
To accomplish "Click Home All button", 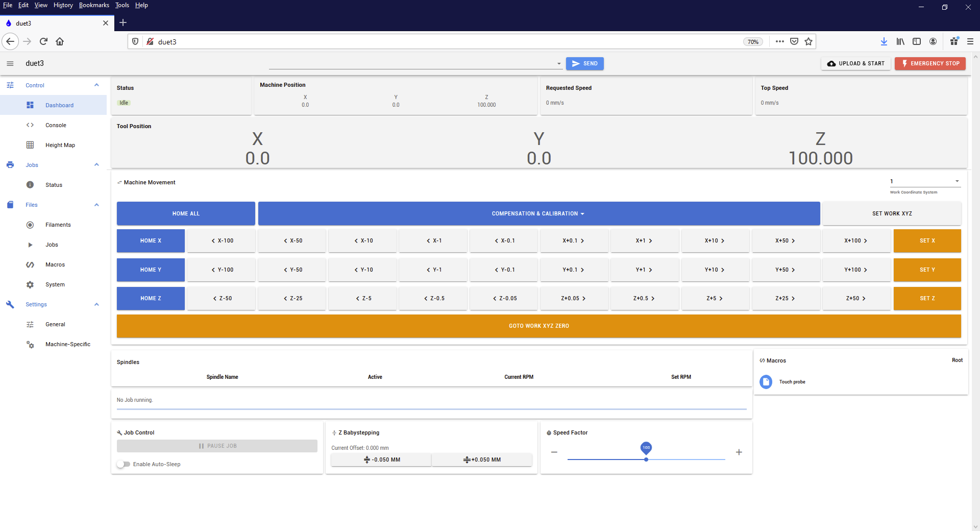I will point(186,213).
